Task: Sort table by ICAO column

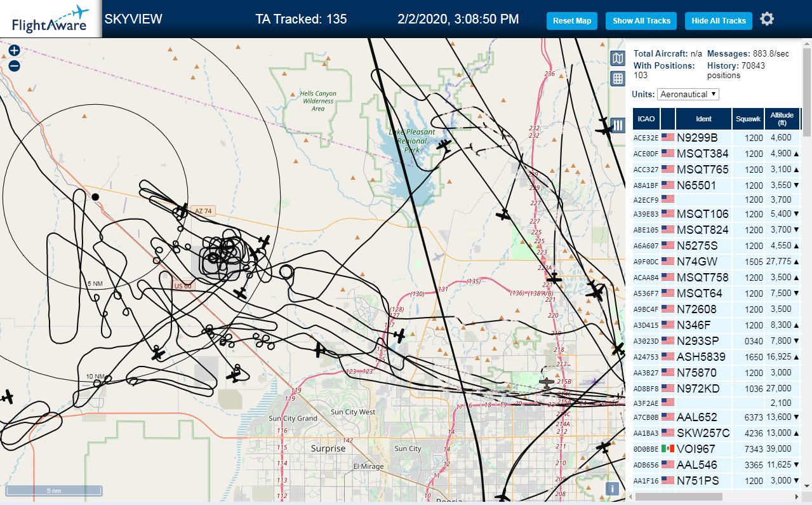Action: tap(646, 119)
